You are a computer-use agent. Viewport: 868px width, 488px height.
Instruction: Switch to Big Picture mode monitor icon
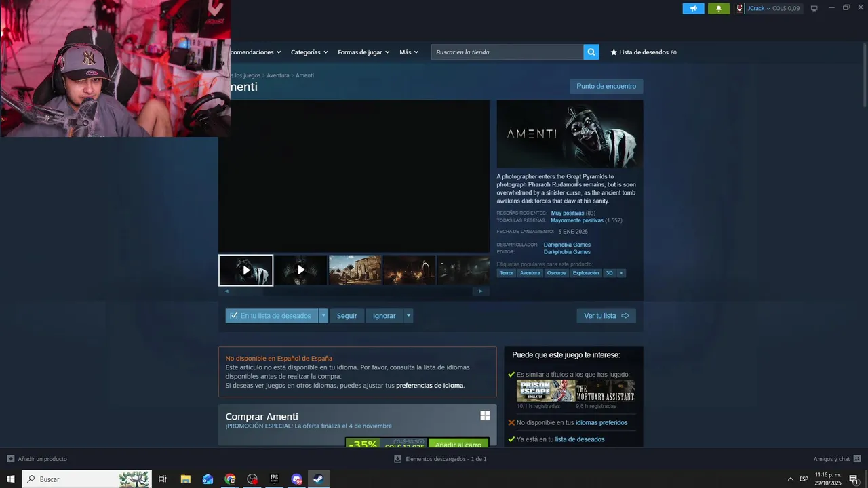(x=814, y=8)
